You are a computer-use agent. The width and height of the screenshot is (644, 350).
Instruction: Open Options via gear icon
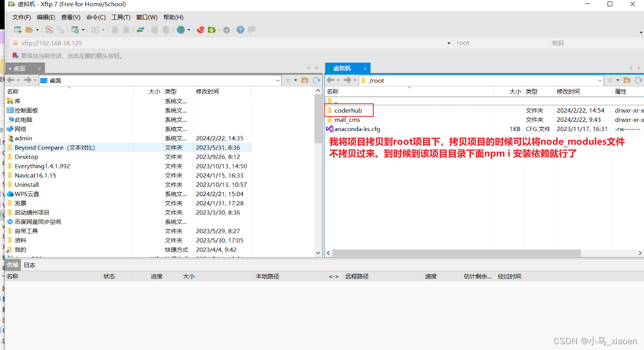coord(226,30)
